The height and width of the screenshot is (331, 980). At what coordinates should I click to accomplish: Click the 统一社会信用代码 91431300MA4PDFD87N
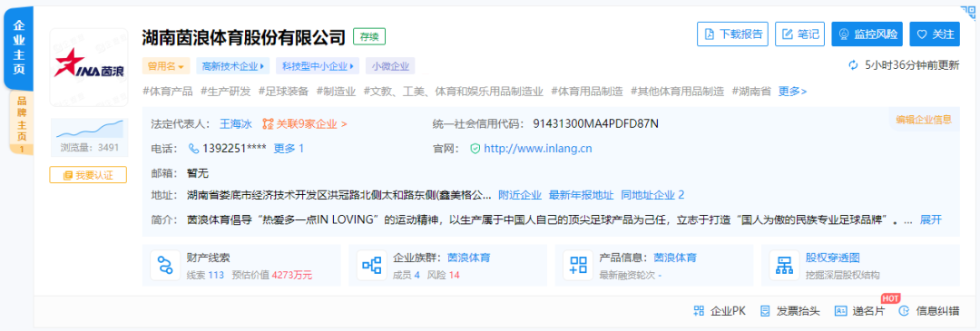pyautogui.click(x=595, y=123)
